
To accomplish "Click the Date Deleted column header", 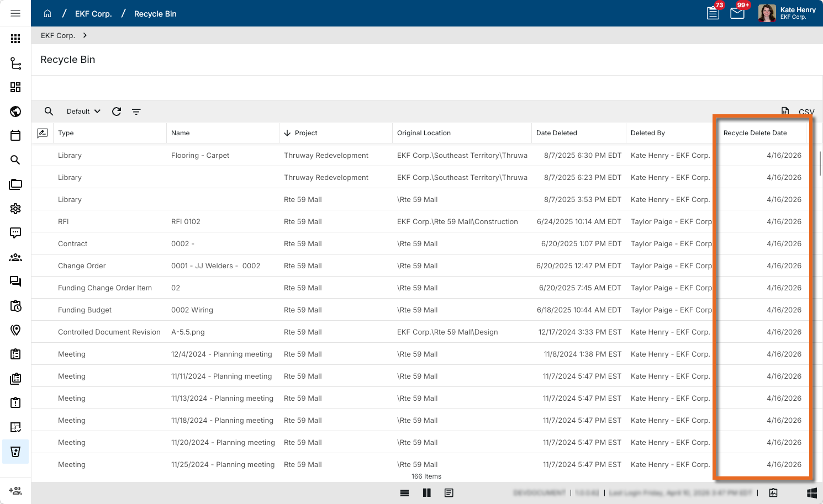I will (x=556, y=133).
